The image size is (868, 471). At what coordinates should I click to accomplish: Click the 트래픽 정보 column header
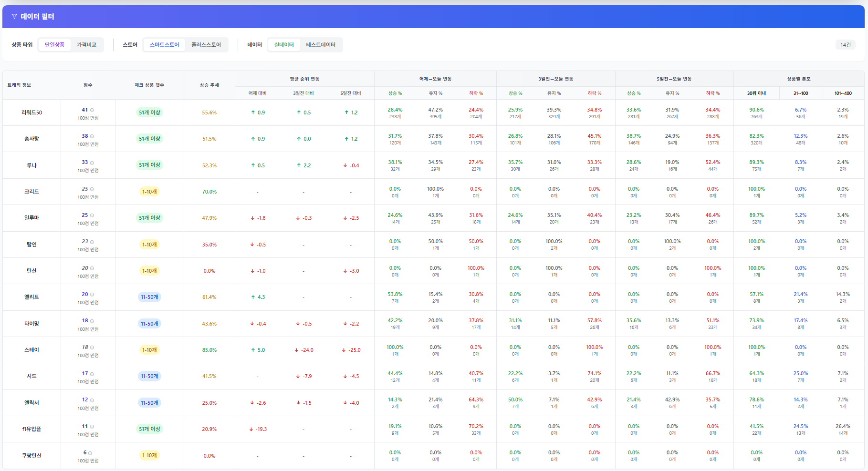coord(19,85)
